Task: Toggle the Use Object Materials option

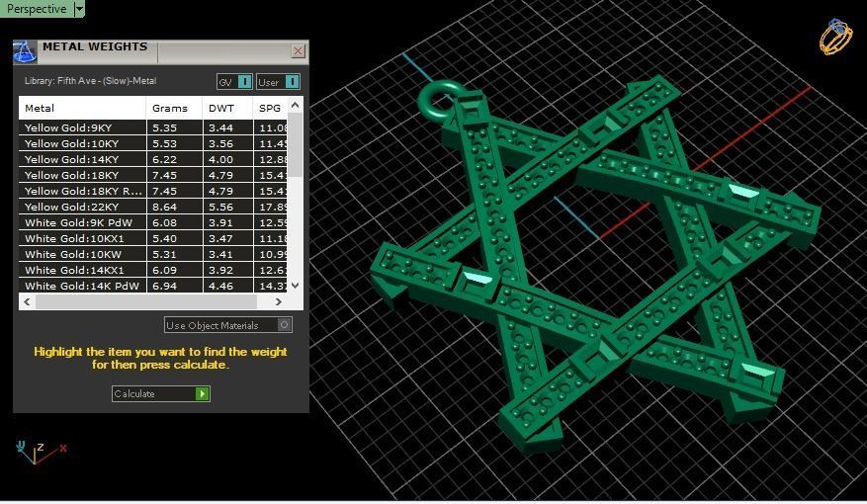Action: pyautogui.click(x=228, y=325)
